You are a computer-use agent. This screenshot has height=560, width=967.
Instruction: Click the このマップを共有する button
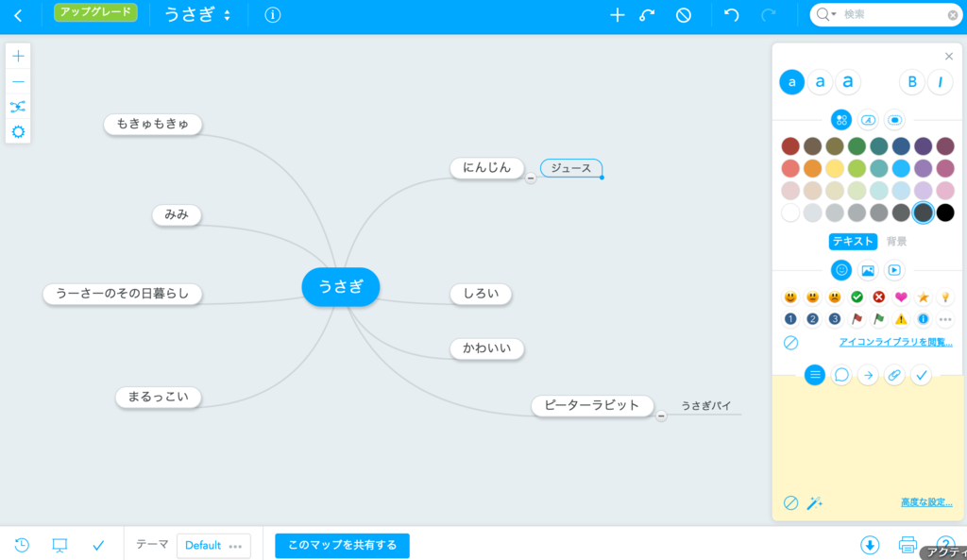(x=341, y=546)
